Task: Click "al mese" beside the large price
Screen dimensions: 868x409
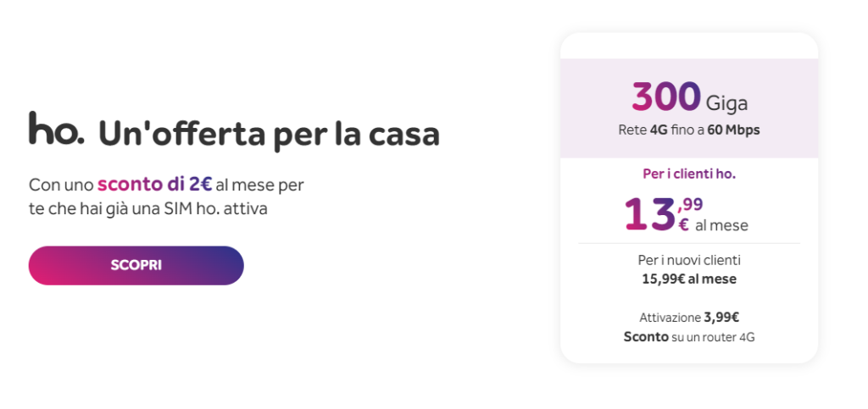Action: [721, 226]
